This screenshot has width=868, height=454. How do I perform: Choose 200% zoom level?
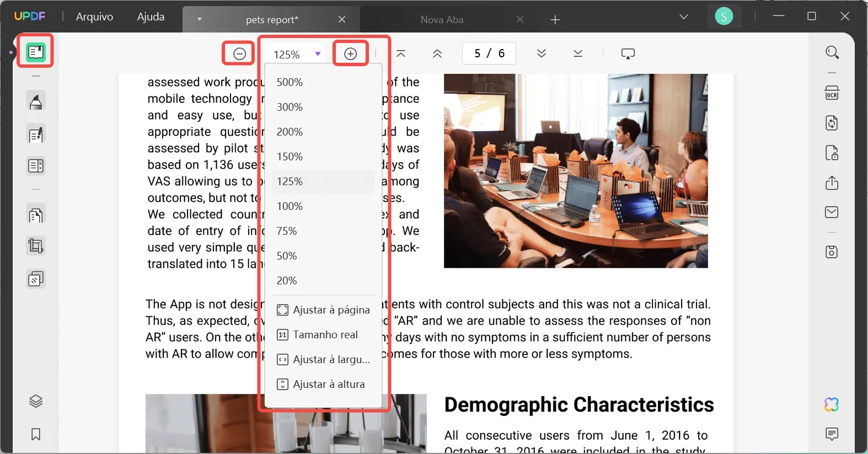click(323, 132)
